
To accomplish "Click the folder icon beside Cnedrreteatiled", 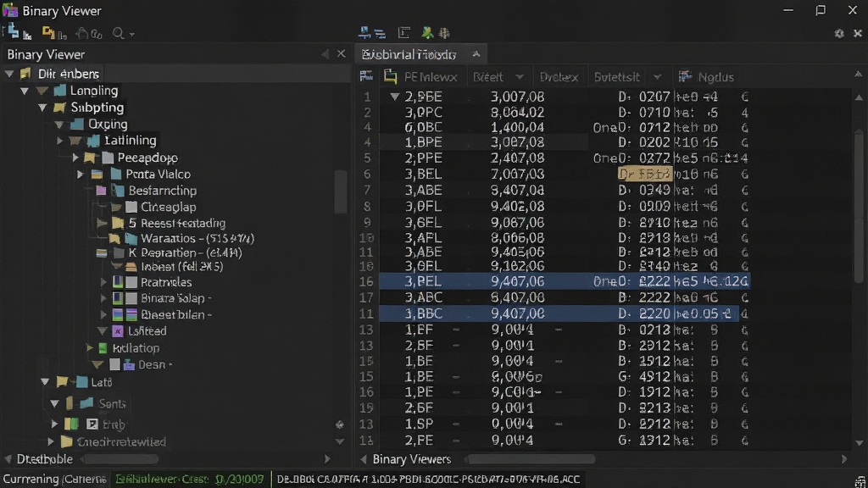I will 67,441.
